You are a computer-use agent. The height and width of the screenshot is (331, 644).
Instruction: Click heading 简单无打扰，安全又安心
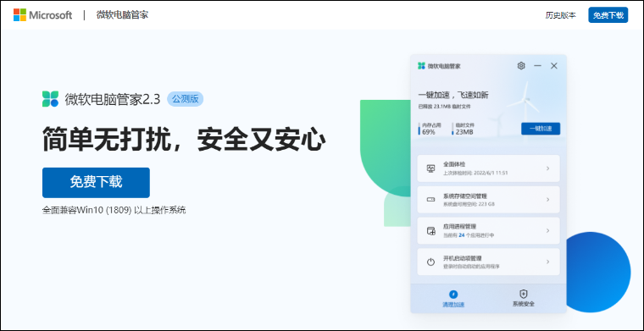click(184, 140)
